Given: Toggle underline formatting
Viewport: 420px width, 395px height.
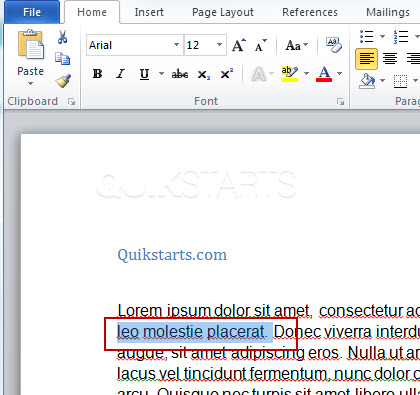Looking at the screenshot, I should click(144, 74).
